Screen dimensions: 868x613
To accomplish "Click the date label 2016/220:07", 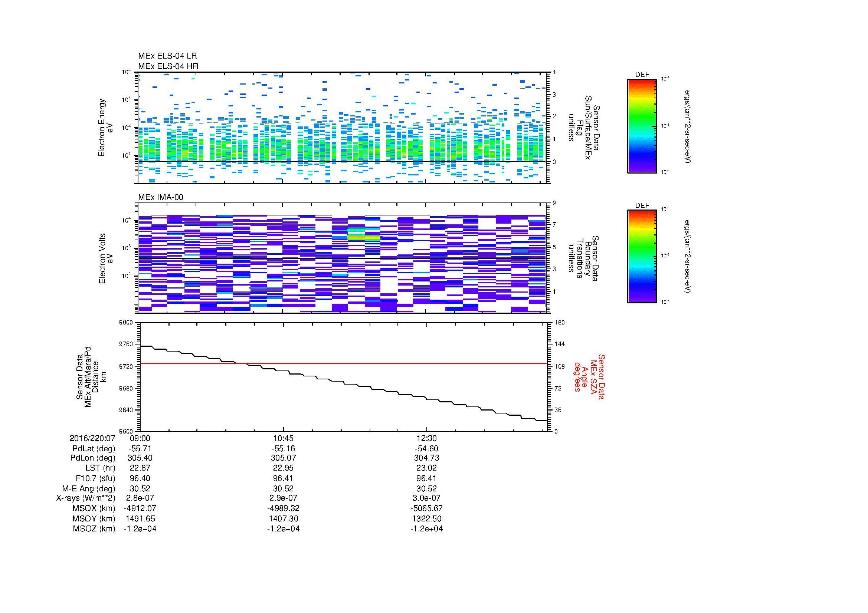I will tap(92, 438).
